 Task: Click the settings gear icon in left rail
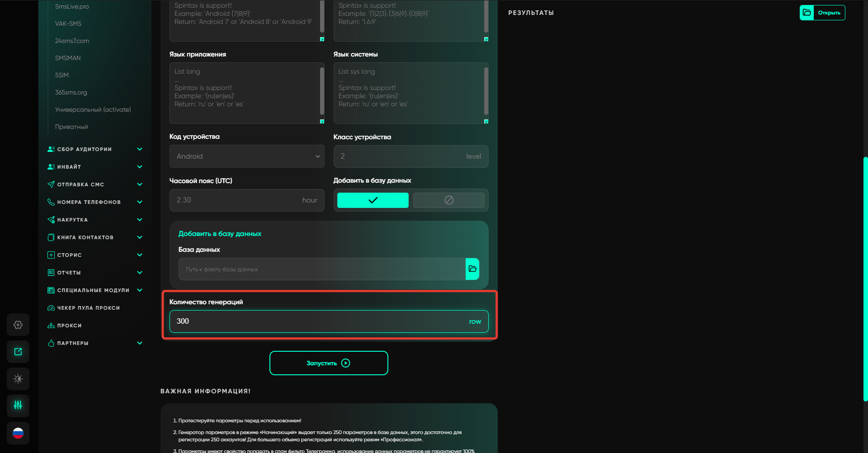18,325
